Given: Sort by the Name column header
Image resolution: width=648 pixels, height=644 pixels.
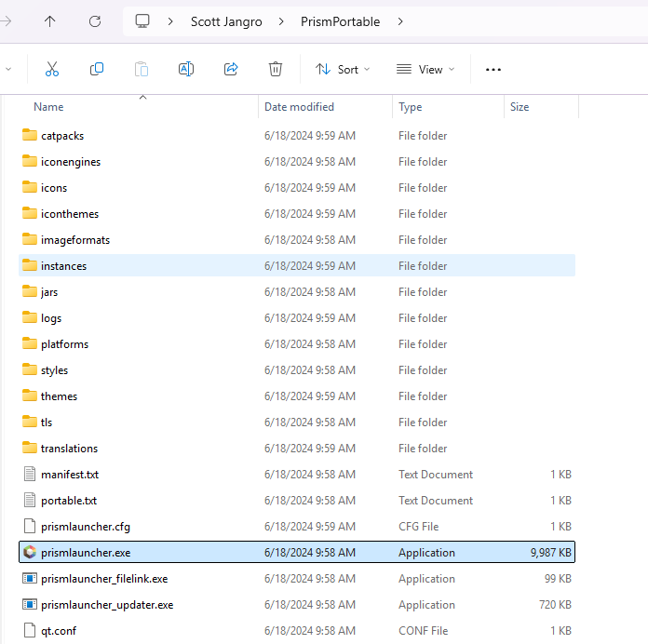Looking at the screenshot, I should click(x=48, y=107).
